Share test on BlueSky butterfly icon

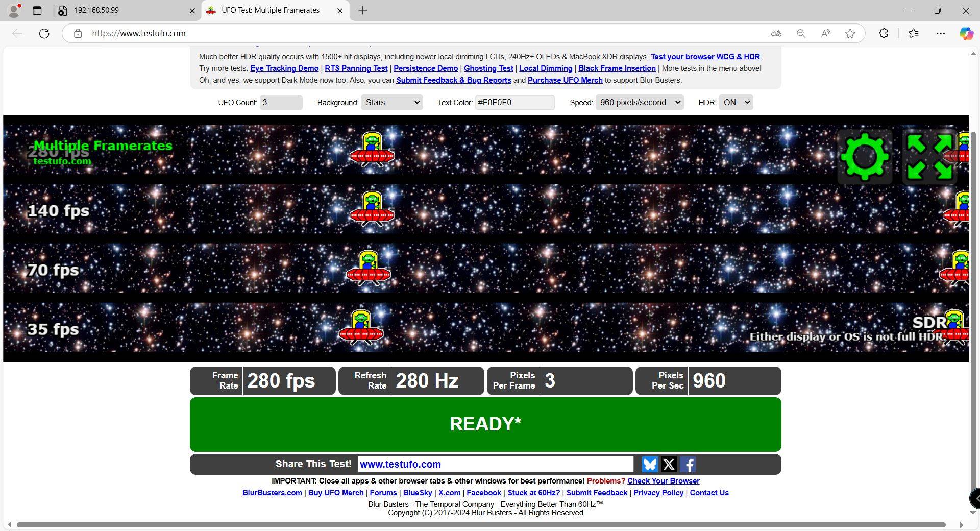point(650,464)
